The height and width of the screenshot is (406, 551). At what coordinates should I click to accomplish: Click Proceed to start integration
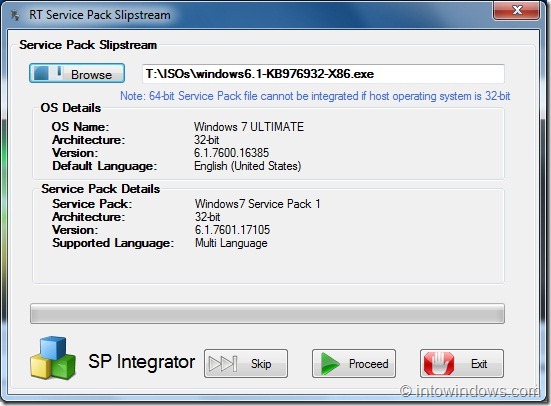click(354, 363)
